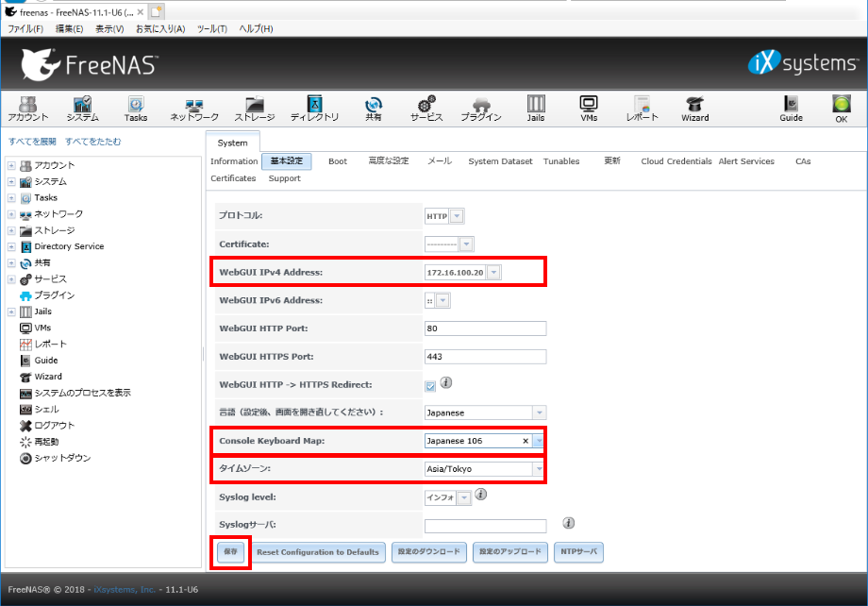Open the ファイル(F) browser menu
The height and width of the screenshot is (606, 868).
(25, 29)
